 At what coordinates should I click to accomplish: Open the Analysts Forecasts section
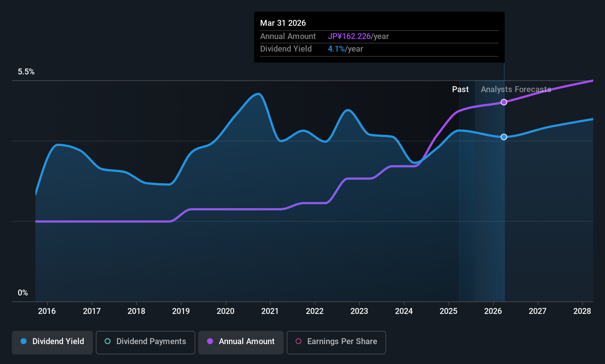(515, 89)
